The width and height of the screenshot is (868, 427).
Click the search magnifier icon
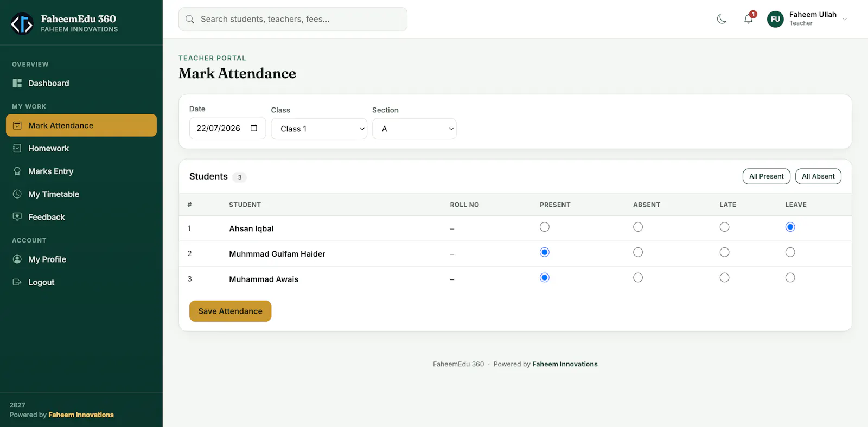(190, 19)
